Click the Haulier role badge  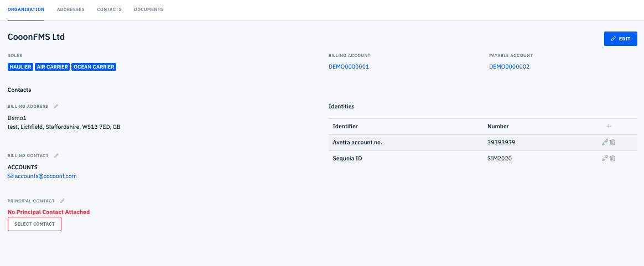click(x=20, y=67)
